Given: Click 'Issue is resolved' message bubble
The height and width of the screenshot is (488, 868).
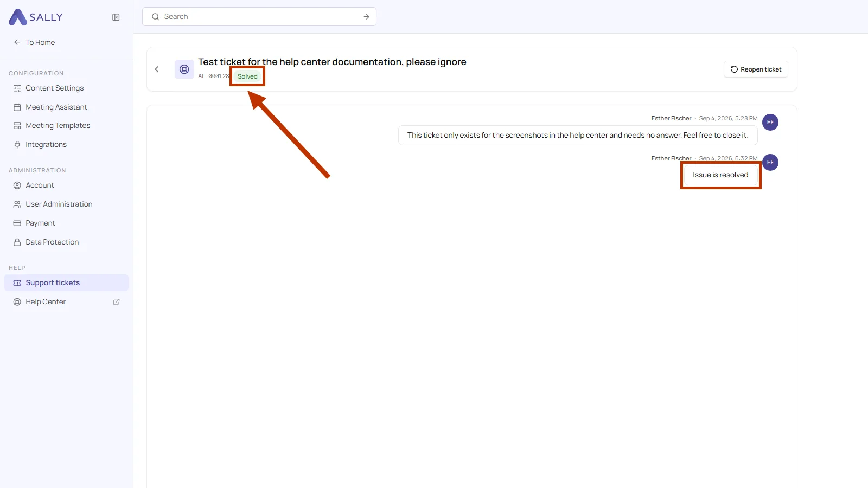Looking at the screenshot, I should click(720, 175).
